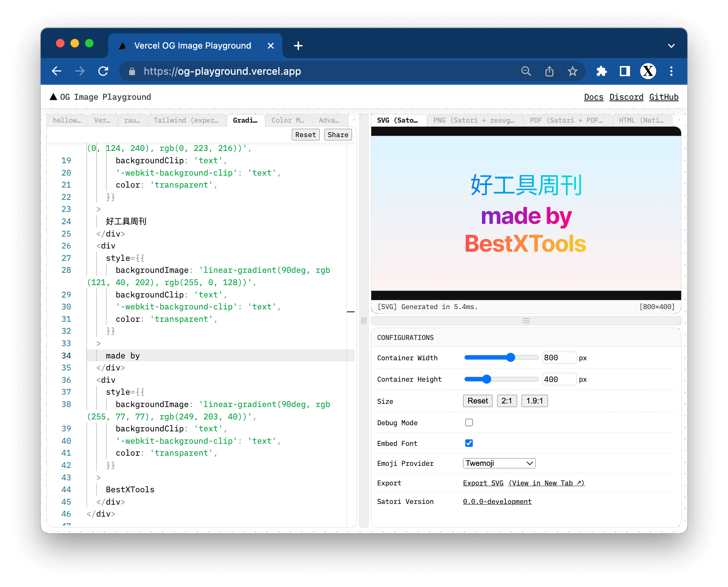Click the horizontal preview resize handle

pyautogui.click(x=526, y=321)
